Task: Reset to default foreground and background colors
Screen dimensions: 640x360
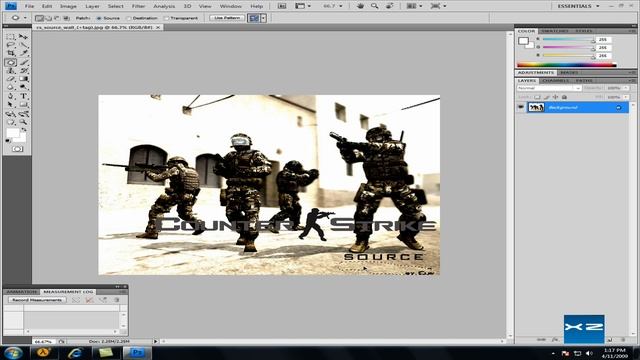Action: tap(8, 141)
